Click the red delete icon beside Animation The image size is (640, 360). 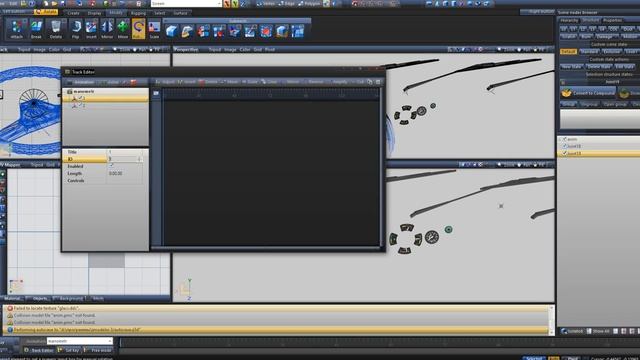tap(133, 82)
